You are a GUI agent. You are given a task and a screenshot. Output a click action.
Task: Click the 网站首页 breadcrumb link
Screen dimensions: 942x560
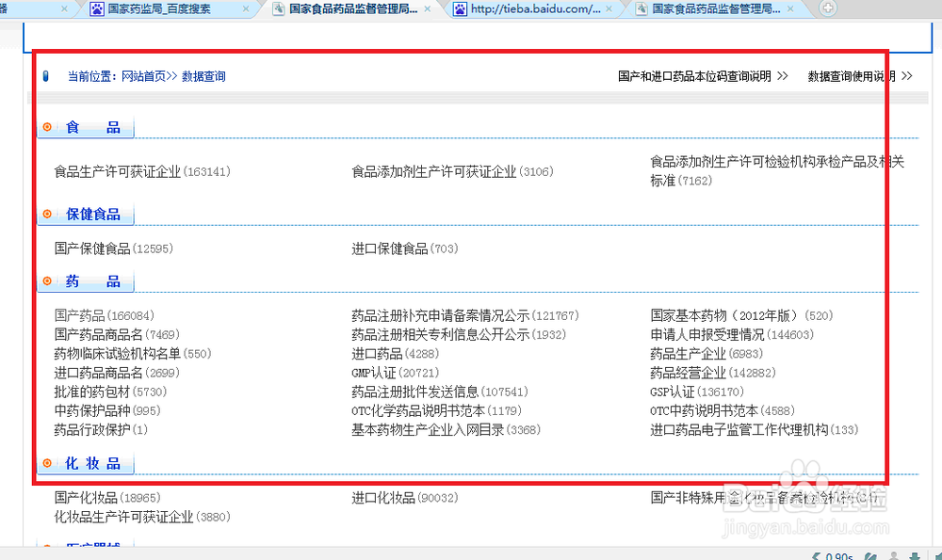(141, 75)
